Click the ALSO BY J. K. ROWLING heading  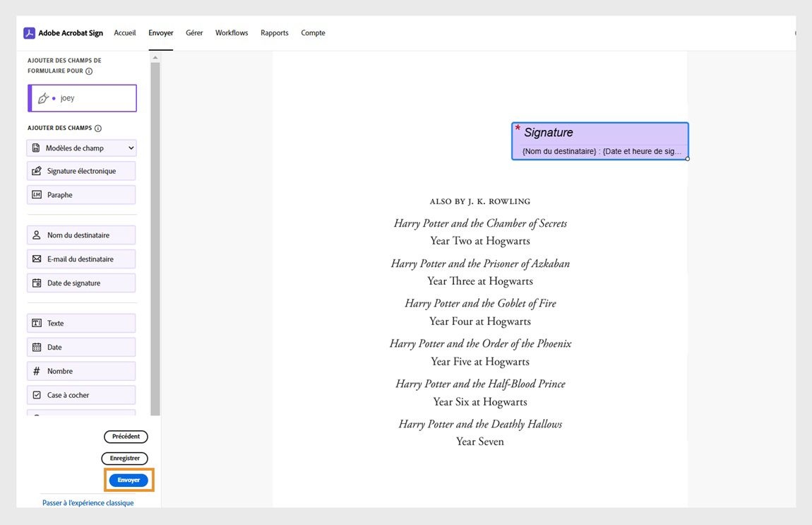tap(480, 201)
